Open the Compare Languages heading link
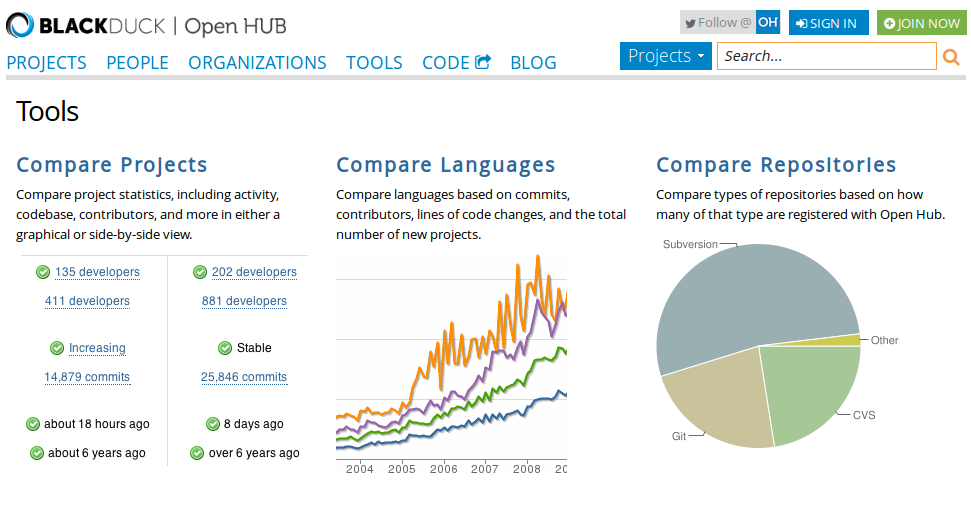The image size is (971, 505). coord(445,165)
